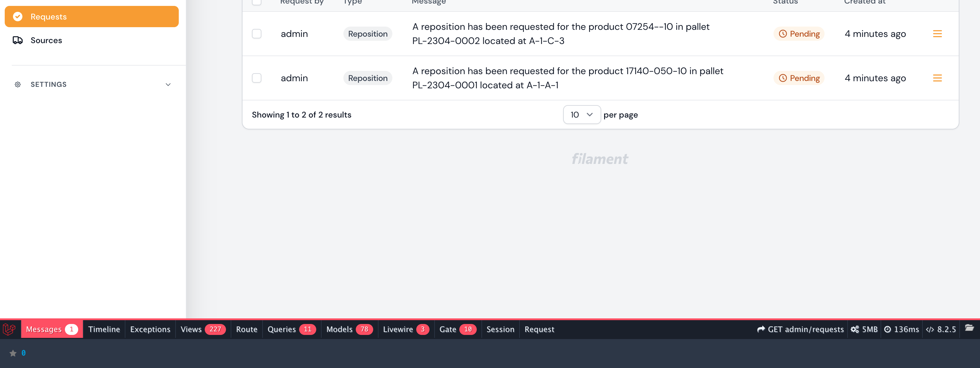The image size is (980, 368).
Task: Toggle the select-all header checkbox
Action: tap(257, 2)
